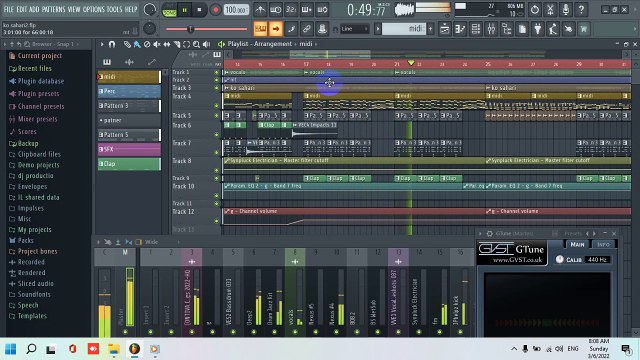
Task: Select the playlist Zoom tool
Action: click(196, 44)
